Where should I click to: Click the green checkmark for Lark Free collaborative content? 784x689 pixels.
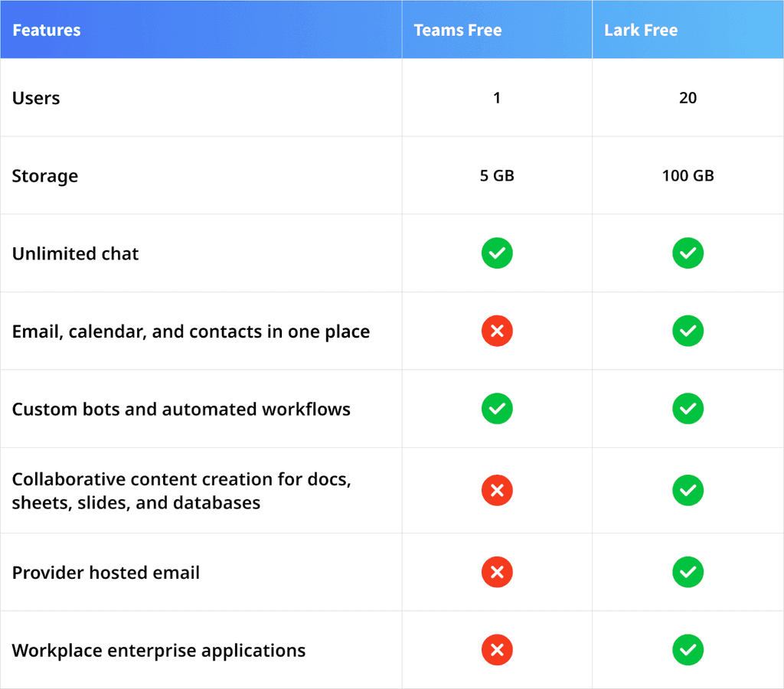(x=688, y=490)
